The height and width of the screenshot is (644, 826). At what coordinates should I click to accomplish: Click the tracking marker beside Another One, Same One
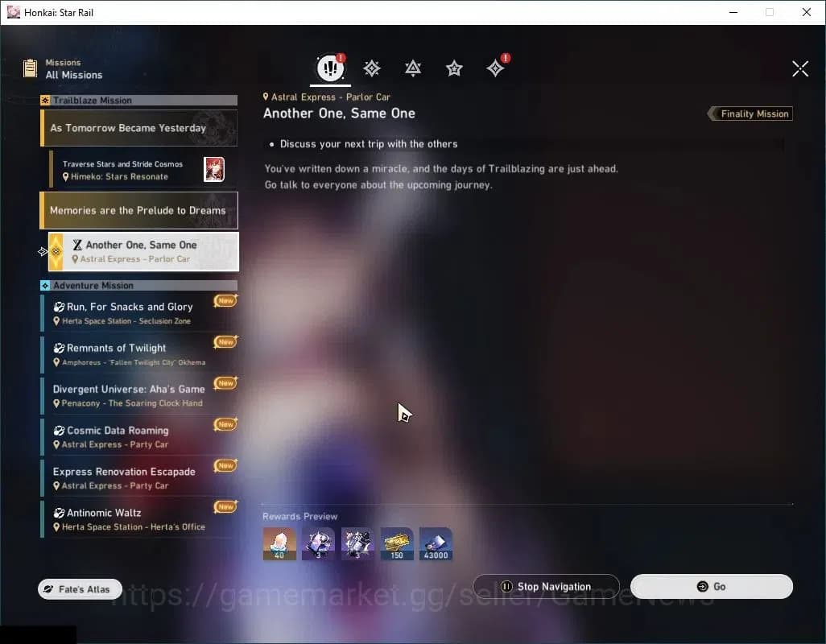(43, 252)
